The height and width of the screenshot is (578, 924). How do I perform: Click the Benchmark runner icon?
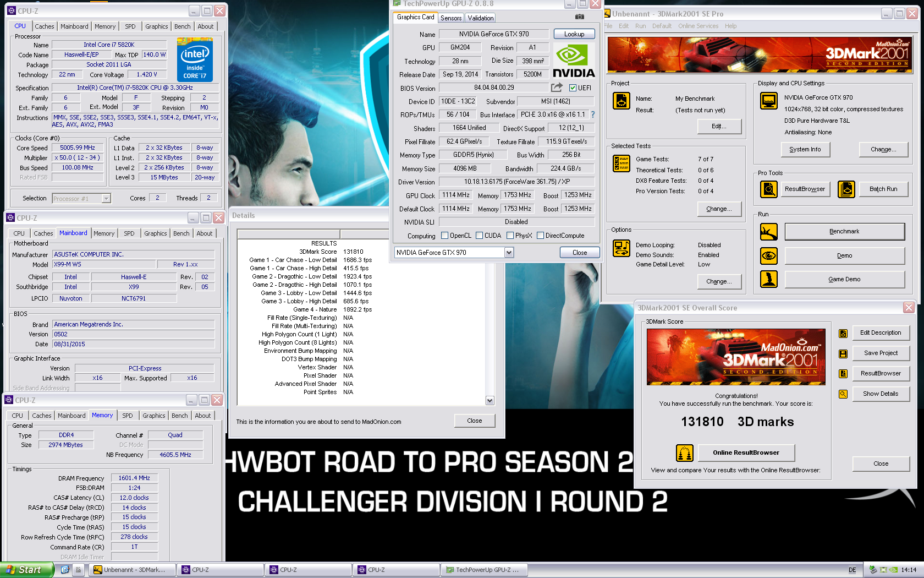click(768, 232)
